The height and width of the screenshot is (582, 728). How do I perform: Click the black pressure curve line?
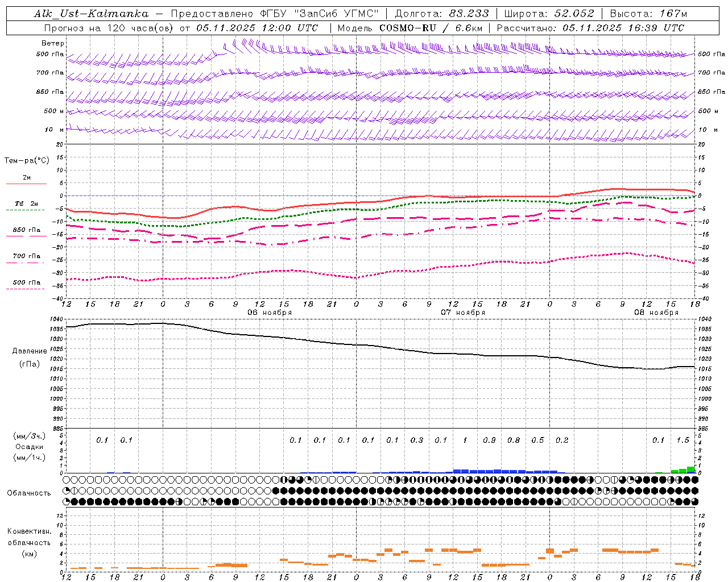(x=380, y=346)
